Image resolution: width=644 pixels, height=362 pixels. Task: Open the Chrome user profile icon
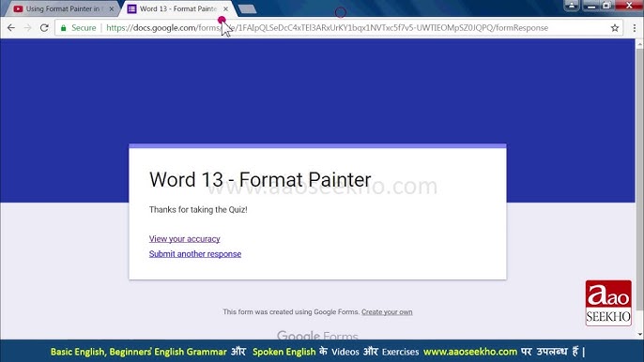[572, 6]
